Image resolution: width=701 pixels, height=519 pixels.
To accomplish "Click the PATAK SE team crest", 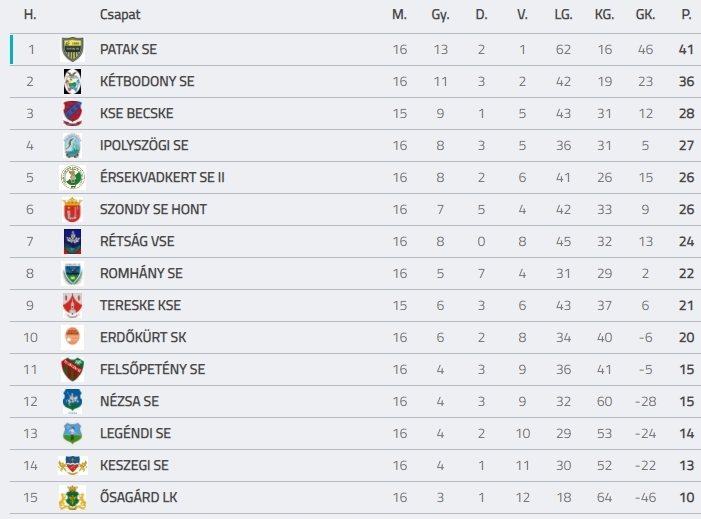I will coord(72,49).
